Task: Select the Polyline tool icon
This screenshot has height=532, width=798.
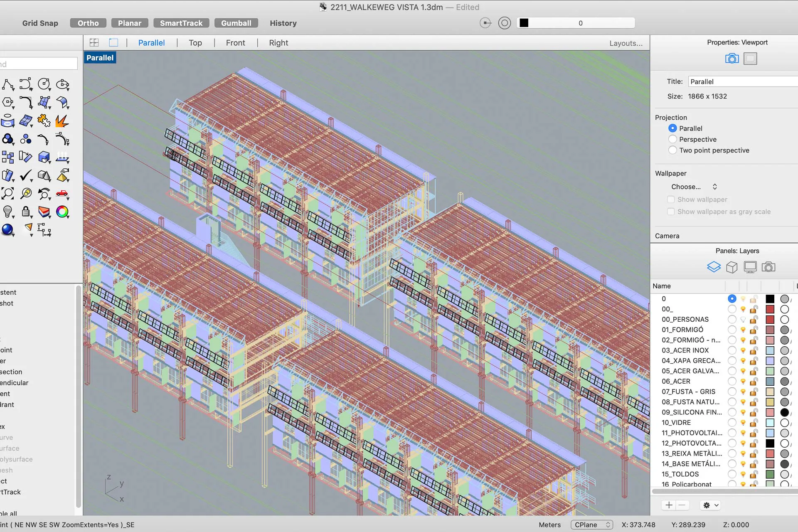Action: [7, 84]
